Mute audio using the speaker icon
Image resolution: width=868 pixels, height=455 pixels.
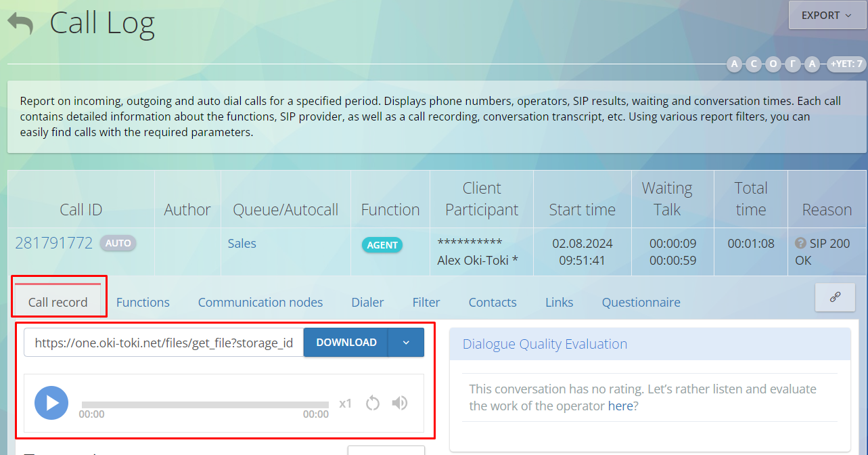400,404
